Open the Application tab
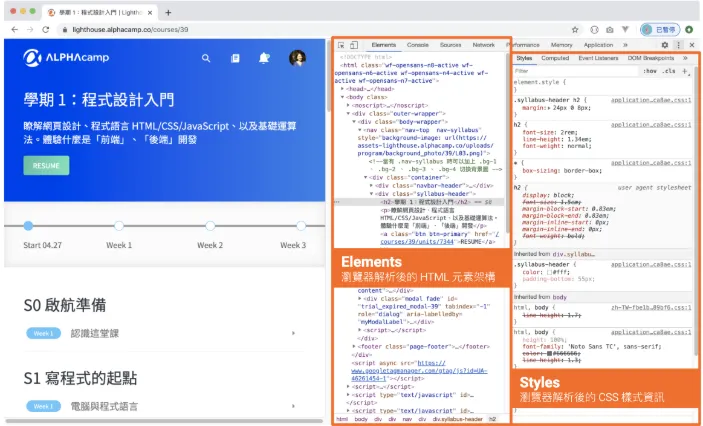The image size is (703, 426). point(598,45)
